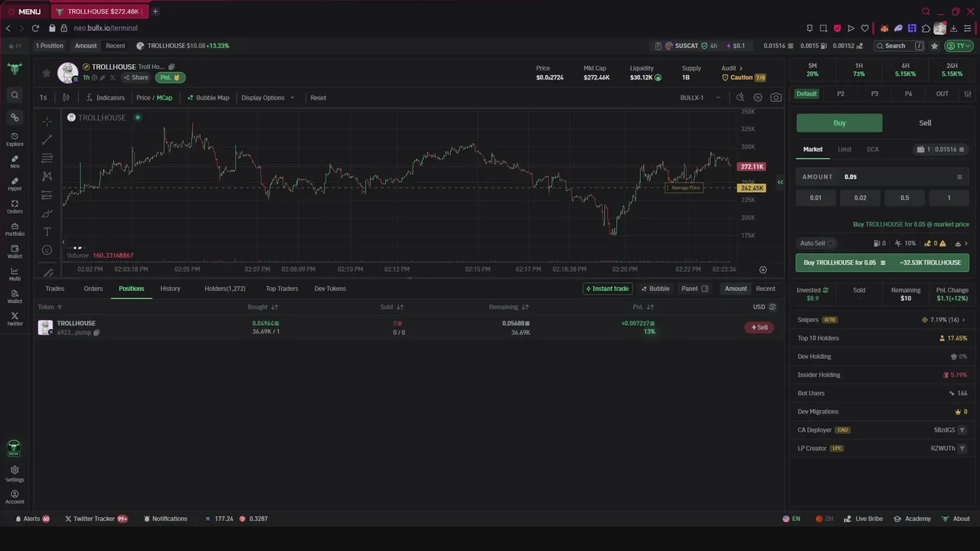Open trade preset sliders settings icon
This screenshot has width=980, height=551.
(x=968, y=93)
